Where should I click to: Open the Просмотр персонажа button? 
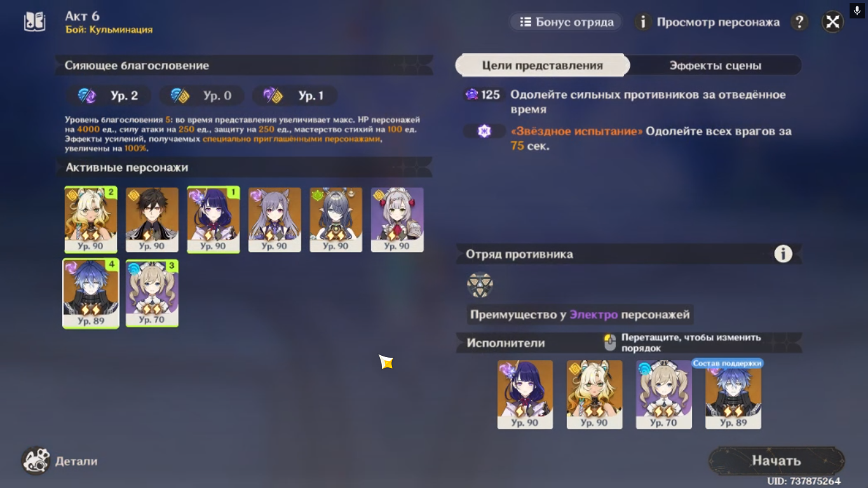(x=707, y=22)
